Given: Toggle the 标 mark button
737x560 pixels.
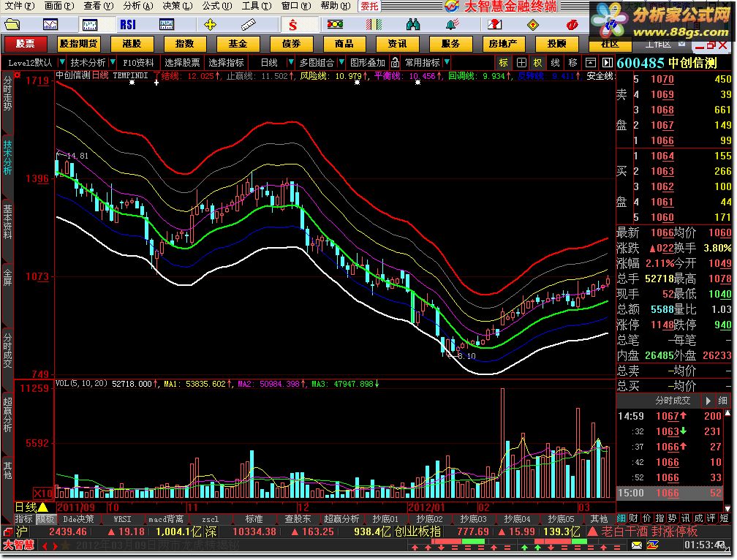Looking at the screenshot, I should [x=503, y=62].
